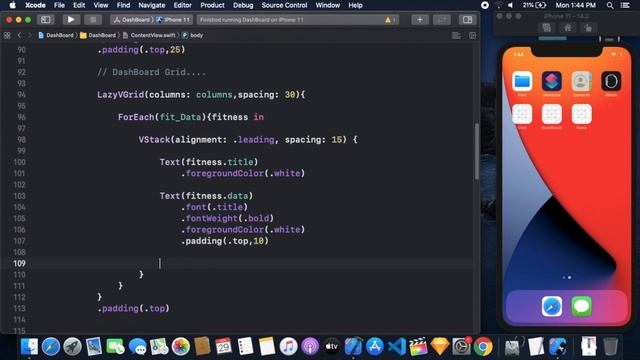The height and width of the screenshot is (360, 640).
Task: Click the Text(fitness.title) line
Action: coord(209,162)
